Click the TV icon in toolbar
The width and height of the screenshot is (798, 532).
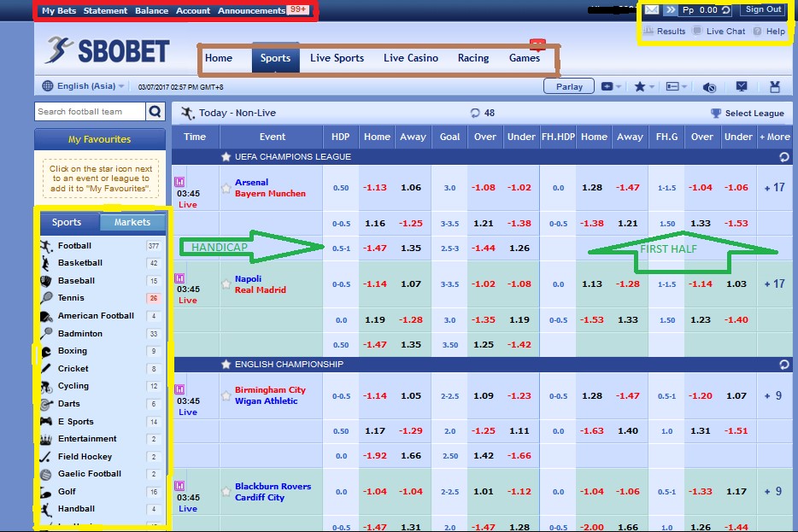click(x=775, y=86)
